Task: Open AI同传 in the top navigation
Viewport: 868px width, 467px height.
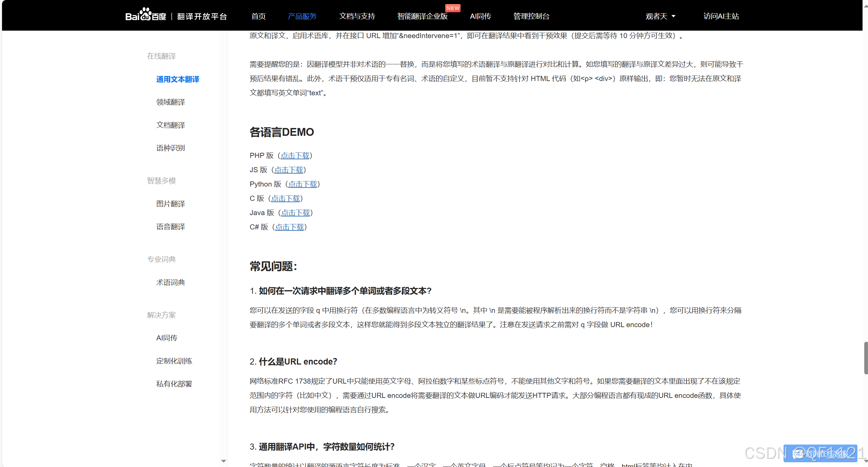Action: click(480, 16)
